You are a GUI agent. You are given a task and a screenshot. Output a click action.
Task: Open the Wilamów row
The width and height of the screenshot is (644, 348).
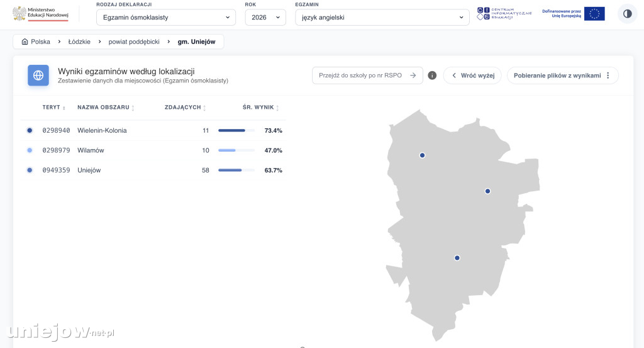pos(153,150)
